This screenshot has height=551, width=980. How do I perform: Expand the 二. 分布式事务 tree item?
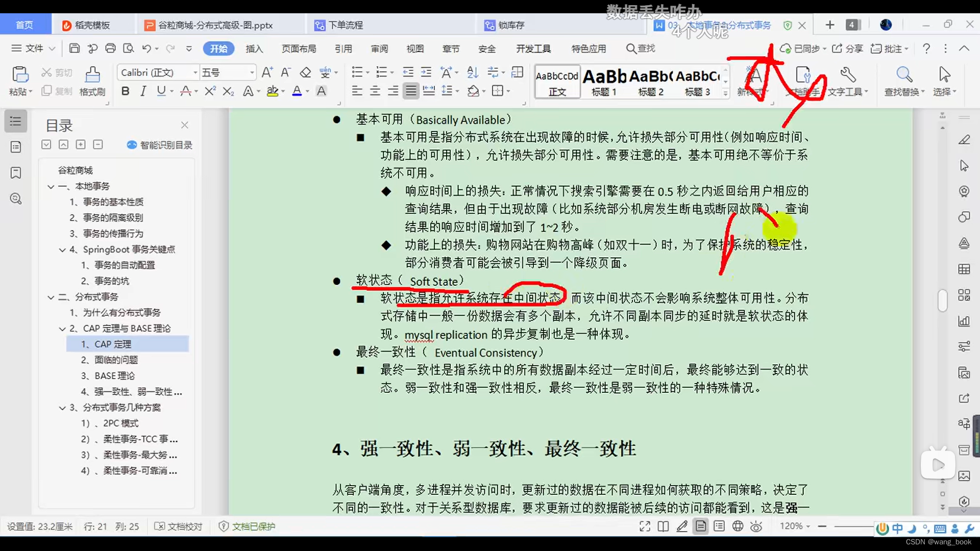point(53,297)
